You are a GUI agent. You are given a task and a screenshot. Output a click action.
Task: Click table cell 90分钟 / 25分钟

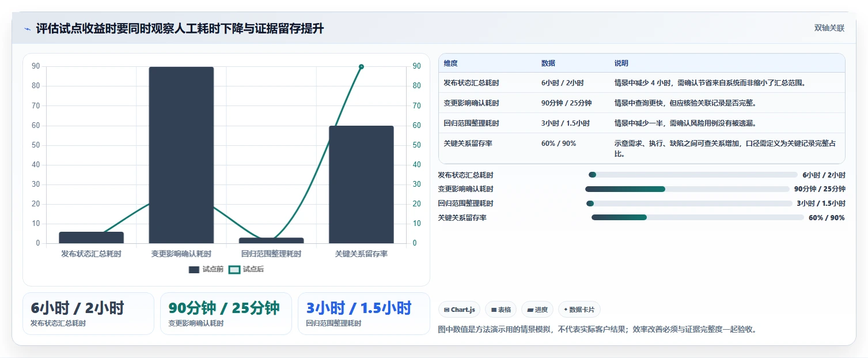(x=566, y=103)
